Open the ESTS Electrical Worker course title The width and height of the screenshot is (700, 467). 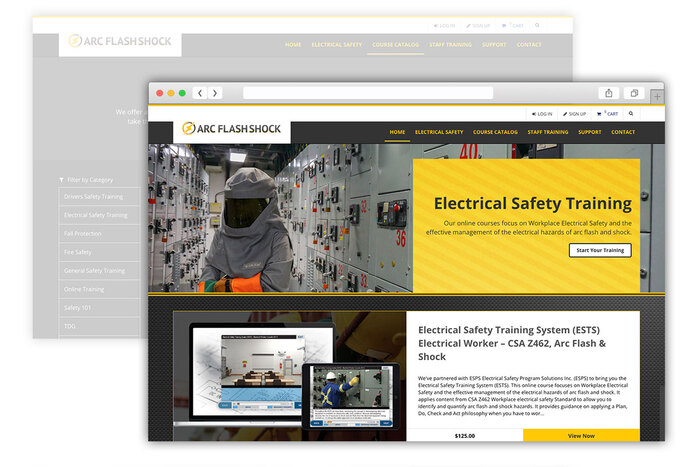pyautogui.click(x=512, y=343)
